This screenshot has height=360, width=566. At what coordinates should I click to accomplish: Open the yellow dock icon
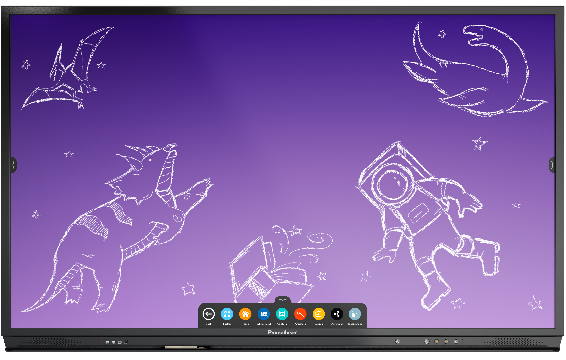coord(318,314)
